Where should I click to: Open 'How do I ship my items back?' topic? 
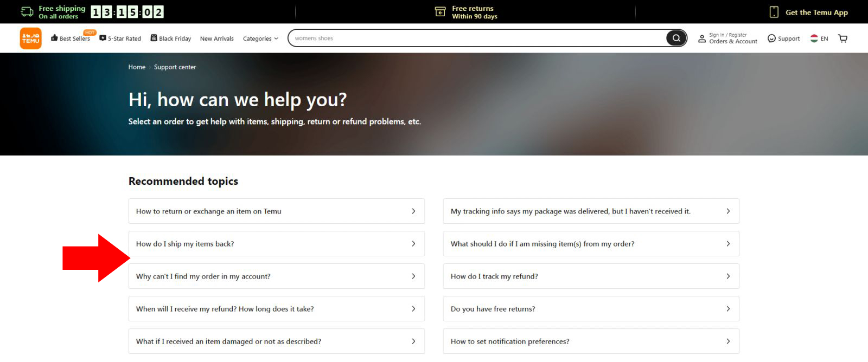pos(277,244)
